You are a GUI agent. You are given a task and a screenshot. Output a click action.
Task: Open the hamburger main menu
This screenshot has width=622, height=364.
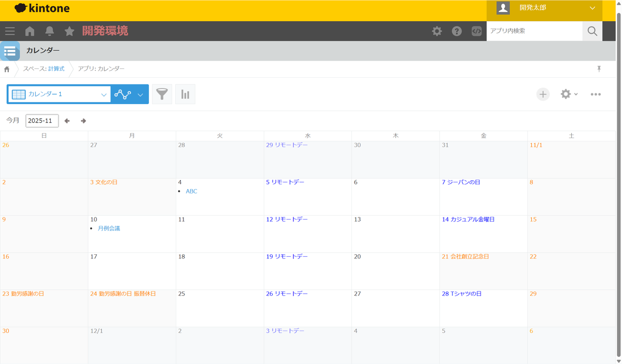[x=10, y=31]
